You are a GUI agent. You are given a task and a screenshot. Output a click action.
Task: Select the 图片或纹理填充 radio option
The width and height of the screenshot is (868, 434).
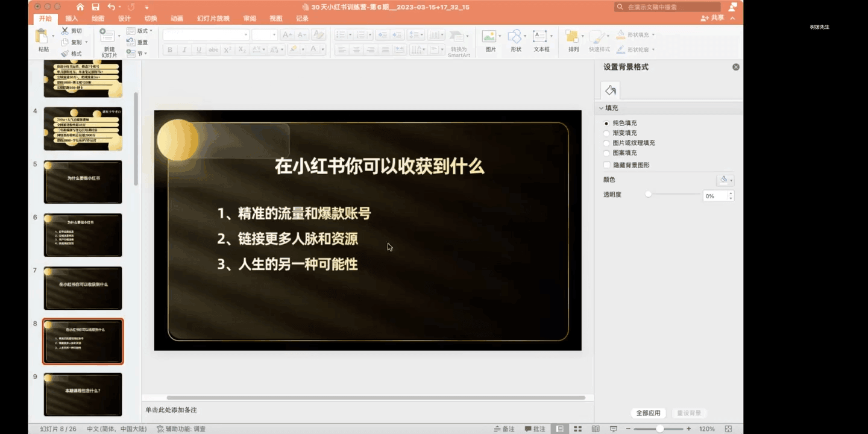pos(606,143)
